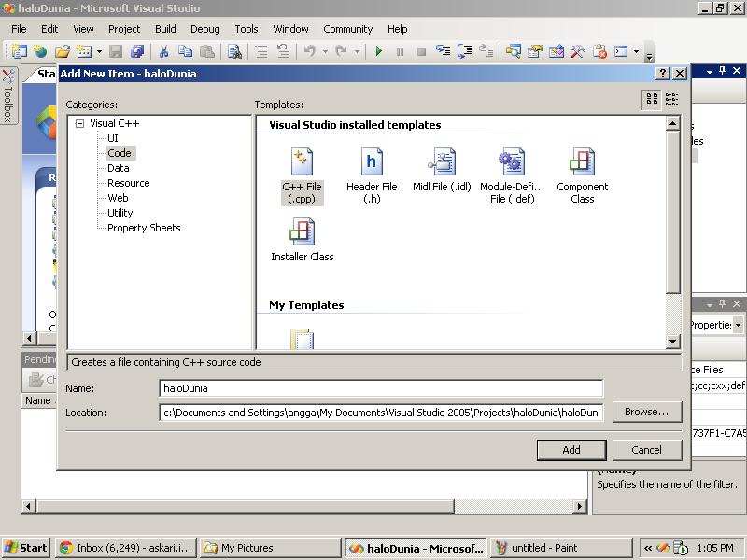Viewport: 747px width, 560px height.
Task: Open the File menu
Action: (x=19, y=29)
